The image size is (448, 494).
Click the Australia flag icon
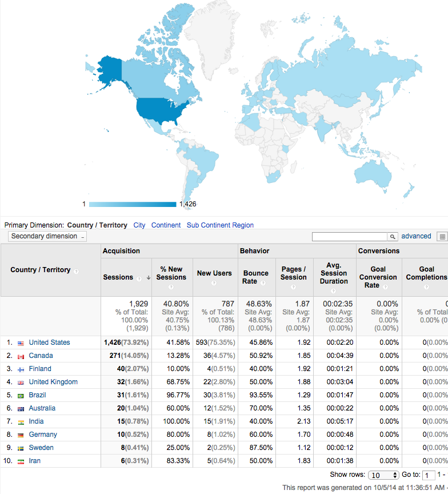21,409
